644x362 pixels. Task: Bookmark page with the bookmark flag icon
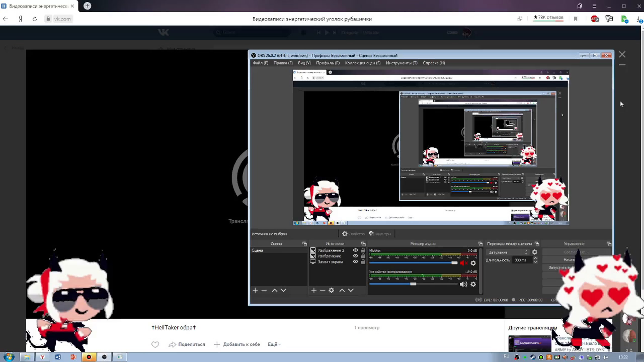tap(575, 19)
